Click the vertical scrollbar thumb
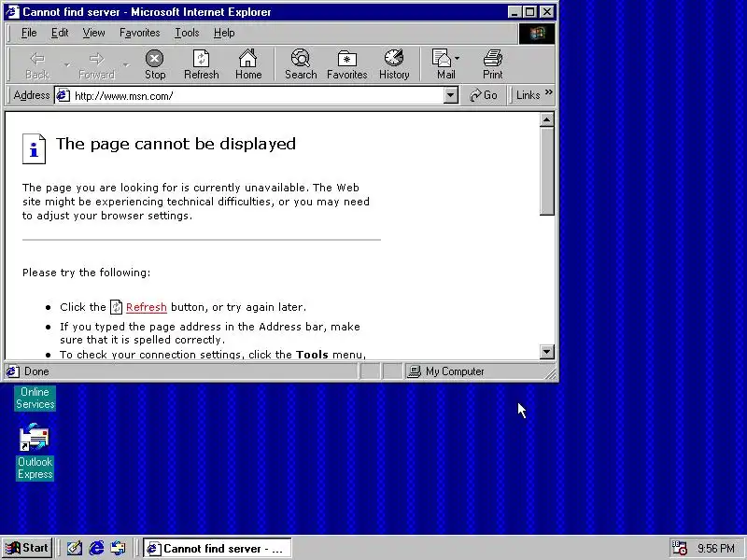The image size is (747, 560). click(x=547, y=172)
